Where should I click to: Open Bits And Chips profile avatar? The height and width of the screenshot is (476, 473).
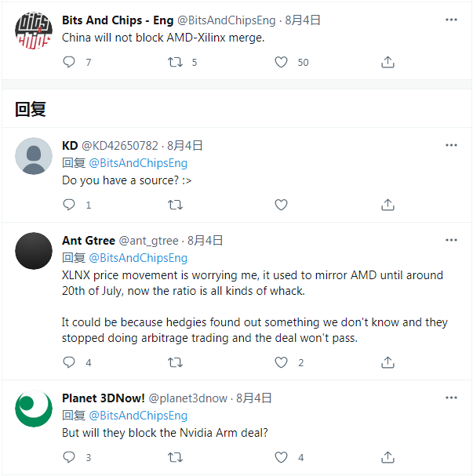coord(34,32)
